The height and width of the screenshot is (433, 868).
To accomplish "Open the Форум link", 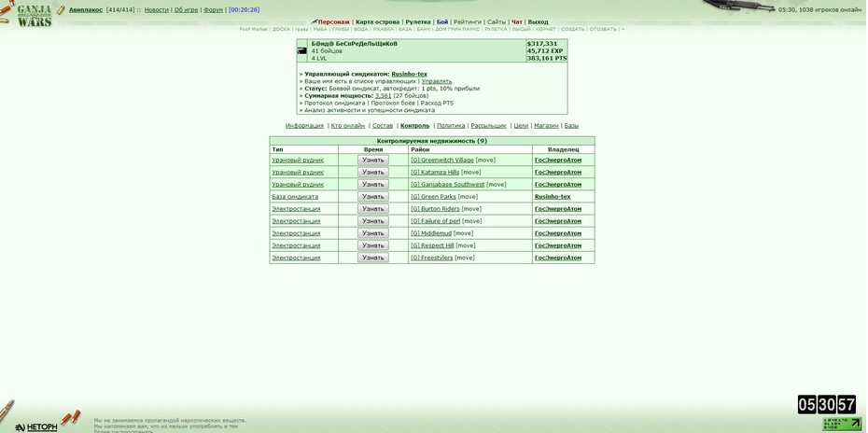I will click(x=213, y=9).
